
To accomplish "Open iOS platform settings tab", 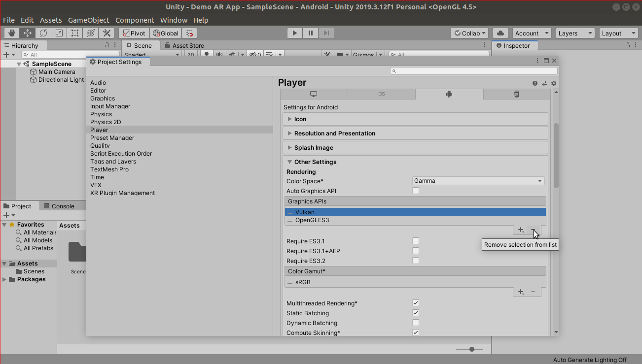I will pyautogui.click(x=381, y=94).
